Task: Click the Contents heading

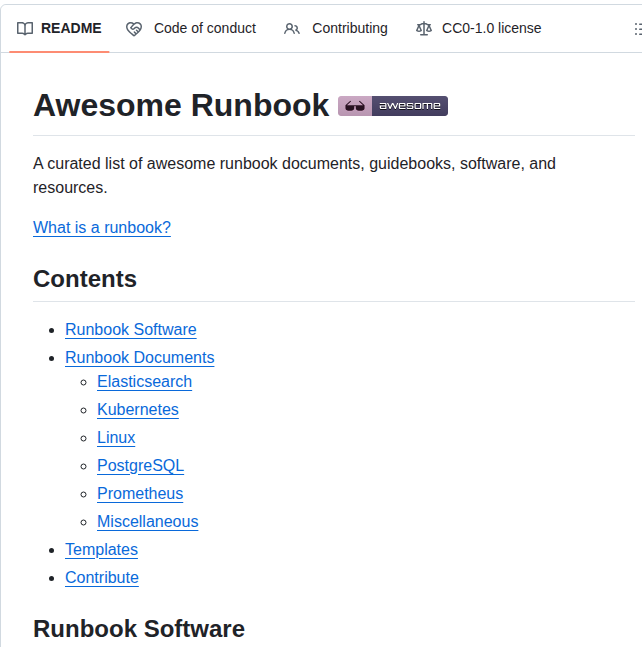Action: [85, 279]
